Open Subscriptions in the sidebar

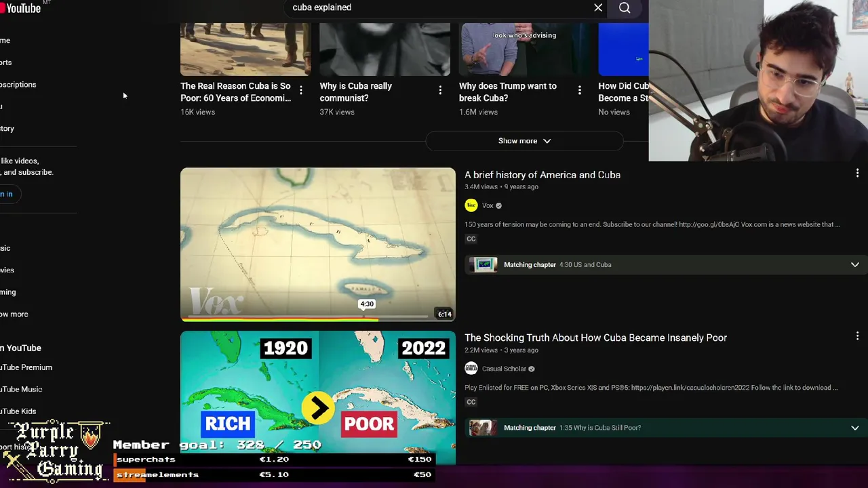[x=18, y=85]
